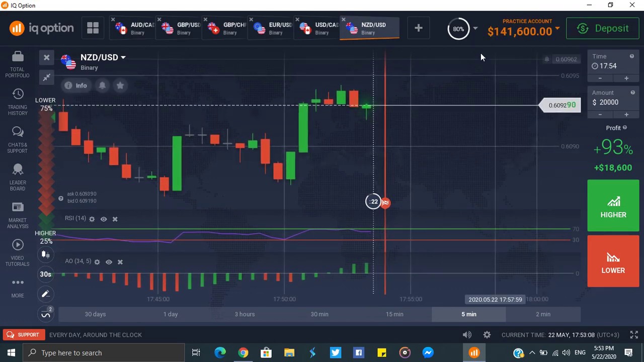Select the 1 day timeframe

coord(171,314)
